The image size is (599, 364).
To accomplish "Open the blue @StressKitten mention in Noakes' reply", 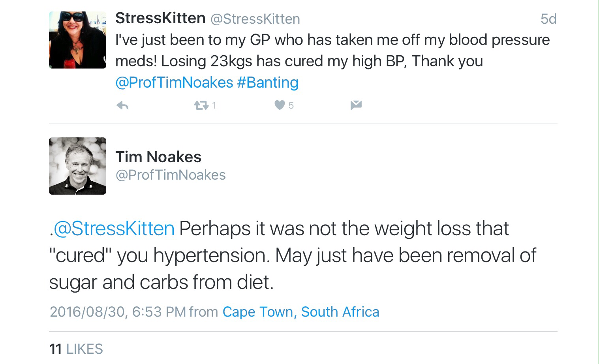I will (114, 229).
